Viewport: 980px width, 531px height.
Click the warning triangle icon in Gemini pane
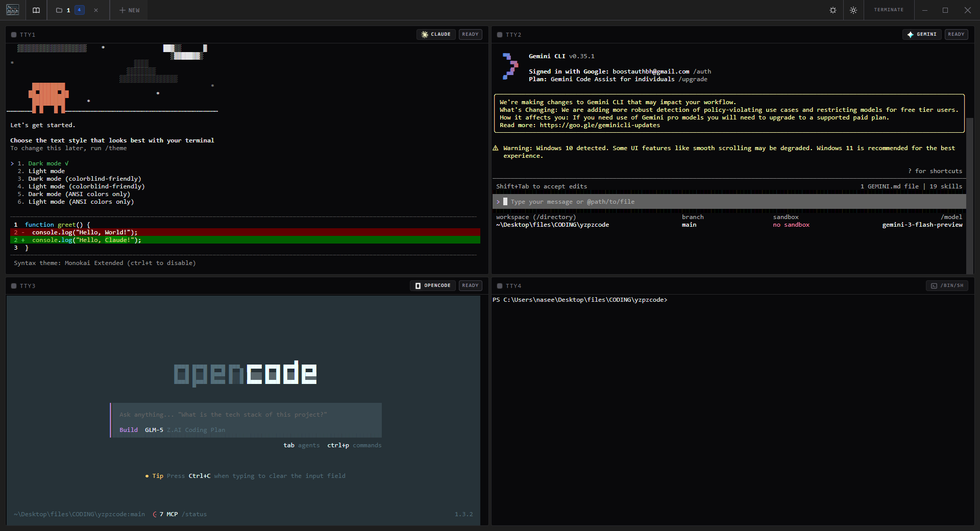click(x=496, y=148)
